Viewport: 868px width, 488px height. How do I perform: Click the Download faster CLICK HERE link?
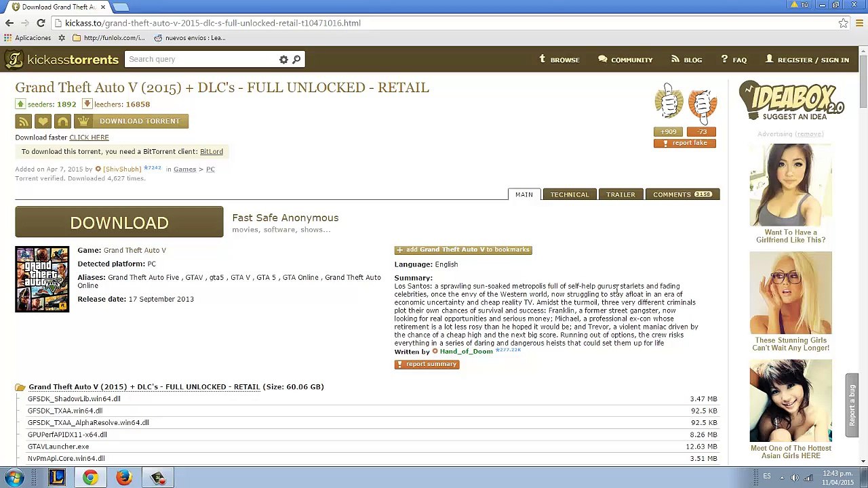[x=89, y=138]
